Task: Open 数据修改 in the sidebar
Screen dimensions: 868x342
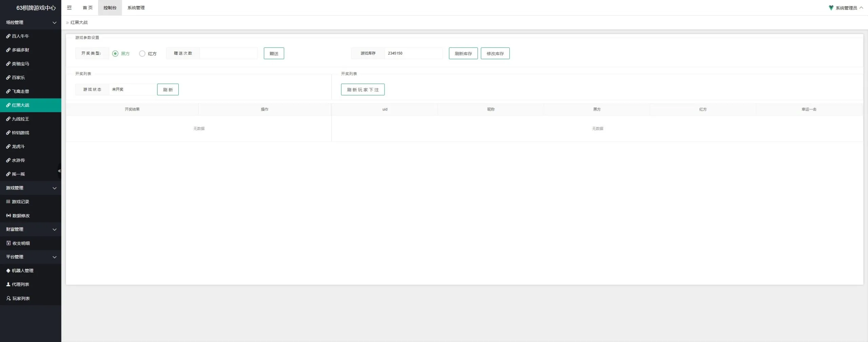Action: pyautogui.click(x=31, y=216)
